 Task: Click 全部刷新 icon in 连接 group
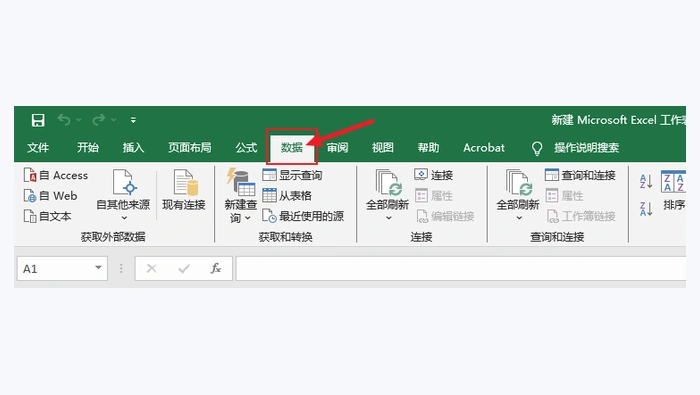[388, 182]
